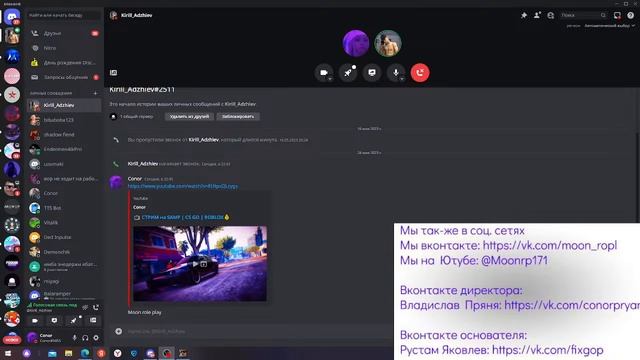Open TTS Bot direct message
The height and width of the screenshot is (360, 640).
(x=64, y=208)
